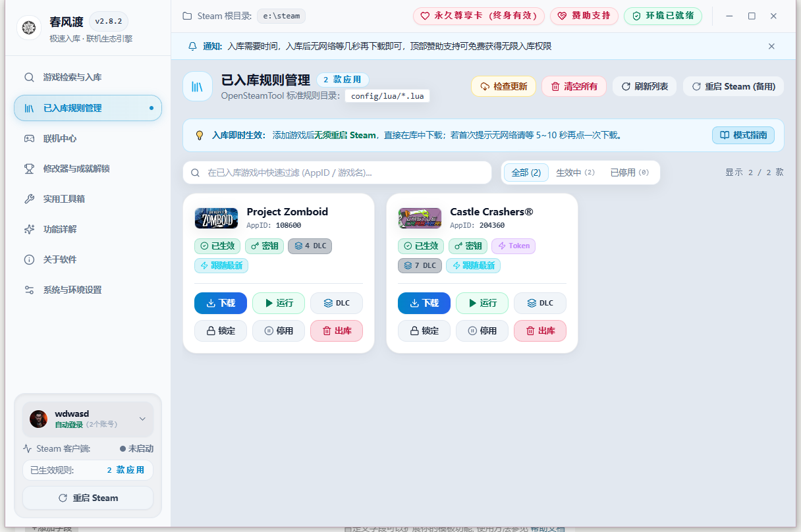Open DLC options for Project Zomboid

pyautogui.click(x=337, y=303)
